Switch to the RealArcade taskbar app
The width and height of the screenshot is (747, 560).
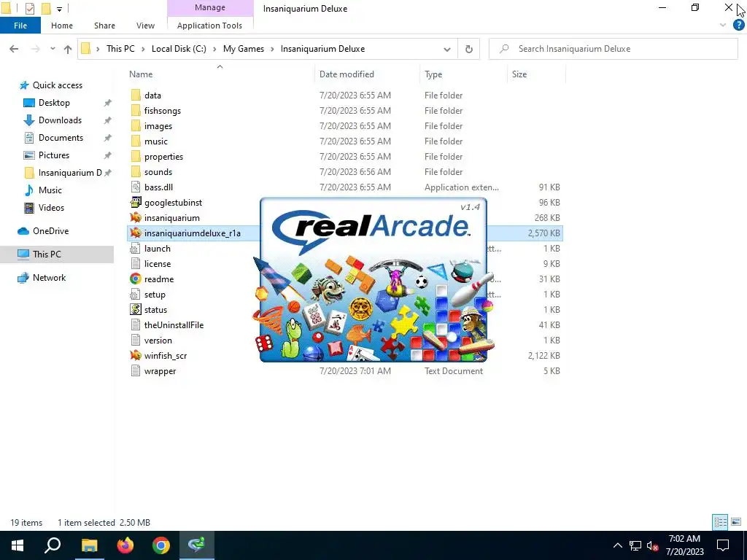197,545
